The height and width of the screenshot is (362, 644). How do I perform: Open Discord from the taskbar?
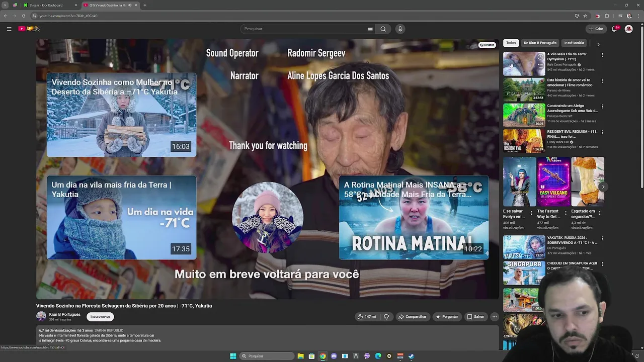point(334,356)
